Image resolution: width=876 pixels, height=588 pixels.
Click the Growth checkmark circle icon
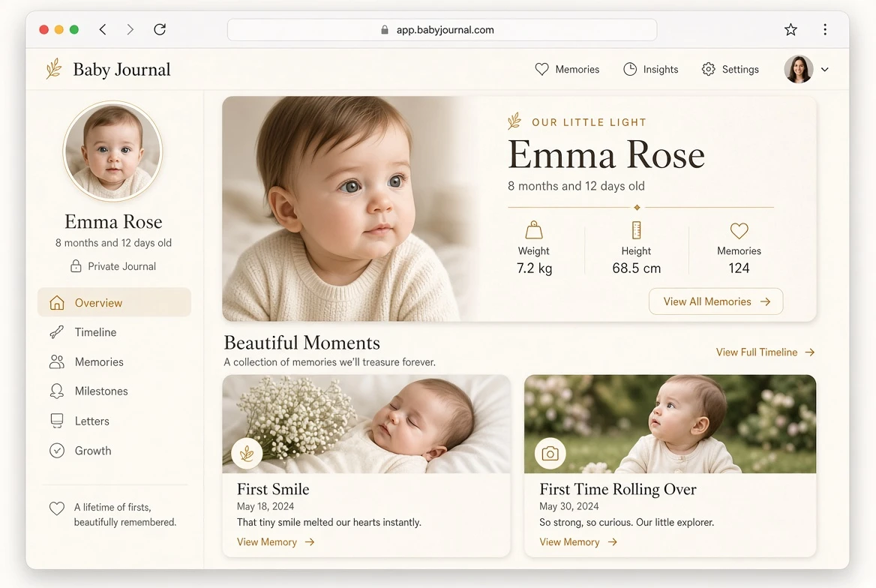pos(57,451)
